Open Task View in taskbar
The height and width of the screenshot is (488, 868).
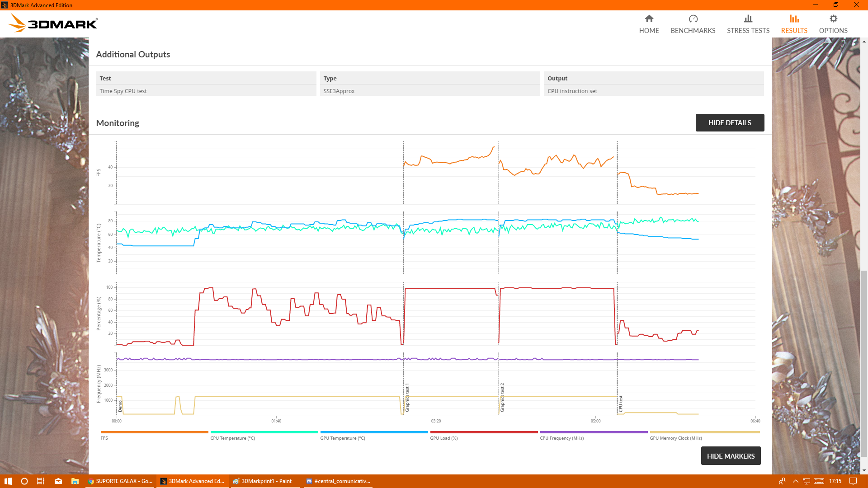(x=41, y=481)
